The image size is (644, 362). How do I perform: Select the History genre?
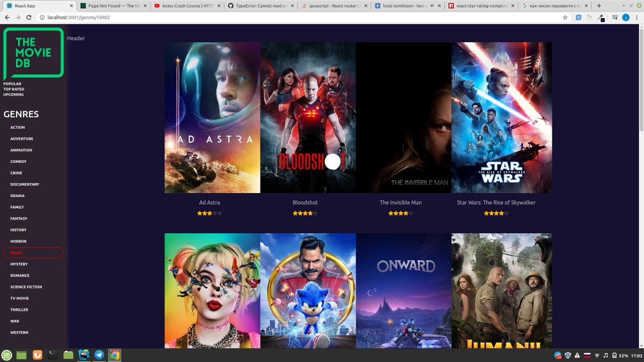(18, 230)
